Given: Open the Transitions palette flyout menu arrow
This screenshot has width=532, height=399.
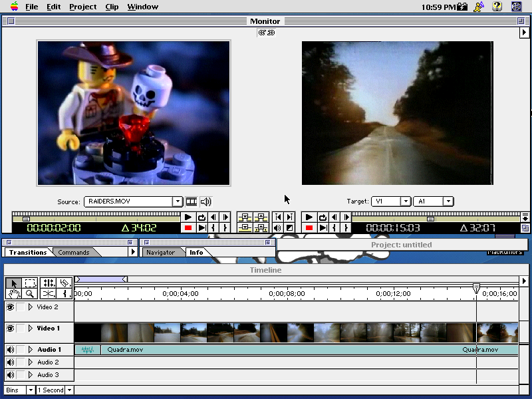Looking at the screenshot, I should (x=133, y=252).
